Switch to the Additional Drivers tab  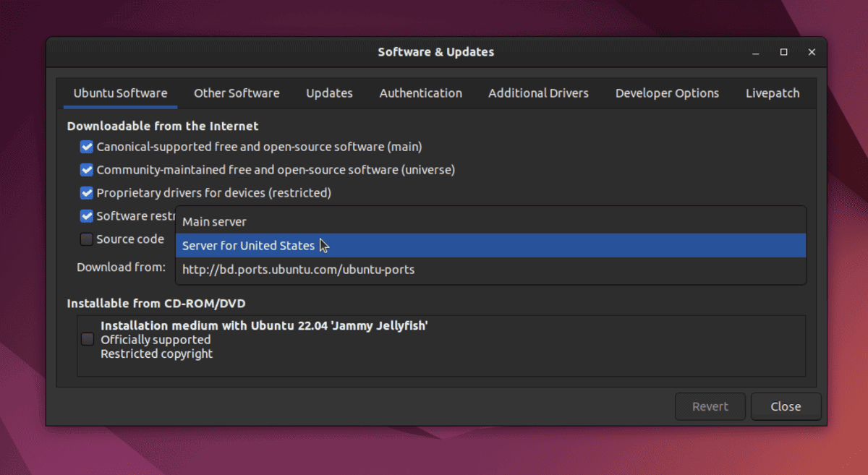[538, 93]
